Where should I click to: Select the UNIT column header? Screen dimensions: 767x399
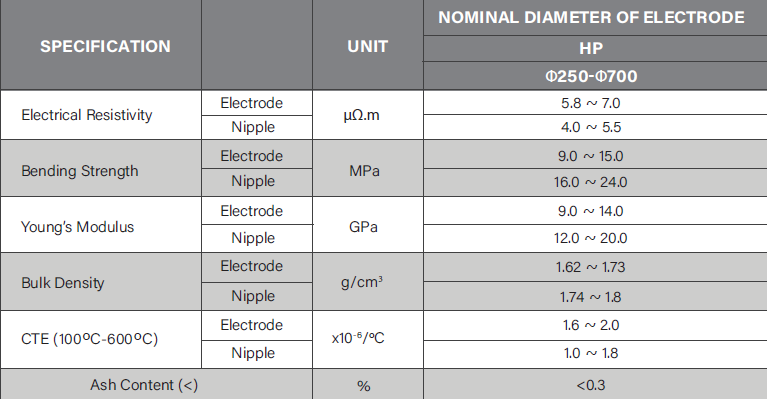(367, 46)
